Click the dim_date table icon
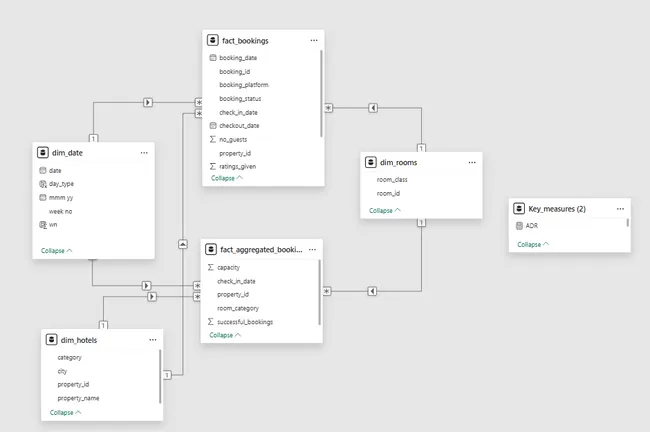Viewport: 650px width, 432px height. click(43, 153)
